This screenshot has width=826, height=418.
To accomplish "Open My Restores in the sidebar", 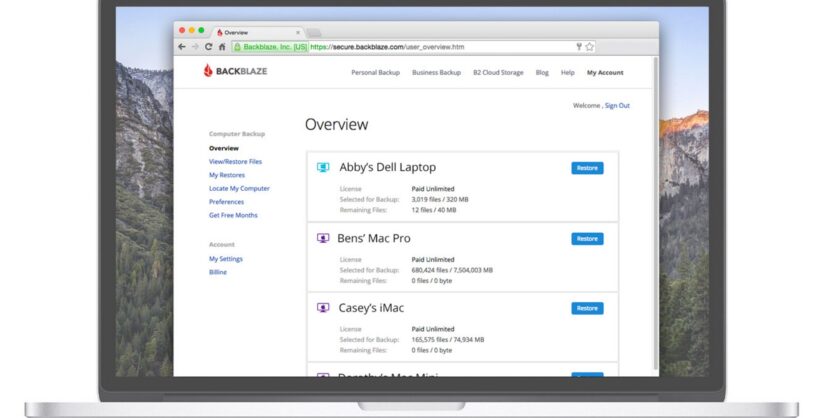I will pyautogui.click(x=227, y=175).
